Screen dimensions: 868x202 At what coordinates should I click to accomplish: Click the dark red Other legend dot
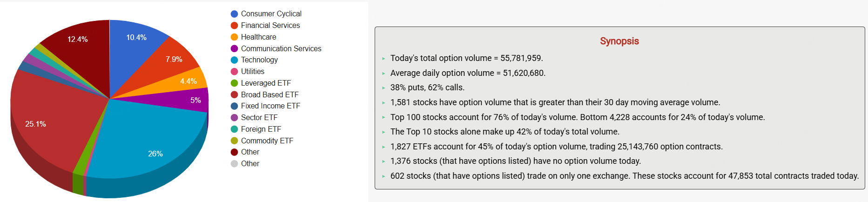click(235, 152)
